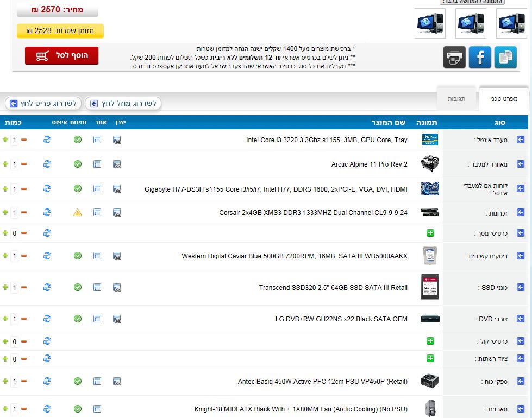The width and height of the screenshot is (532, 418).
Task: Expand the ספקי כוח category arrow
Action: click(521, 382)
